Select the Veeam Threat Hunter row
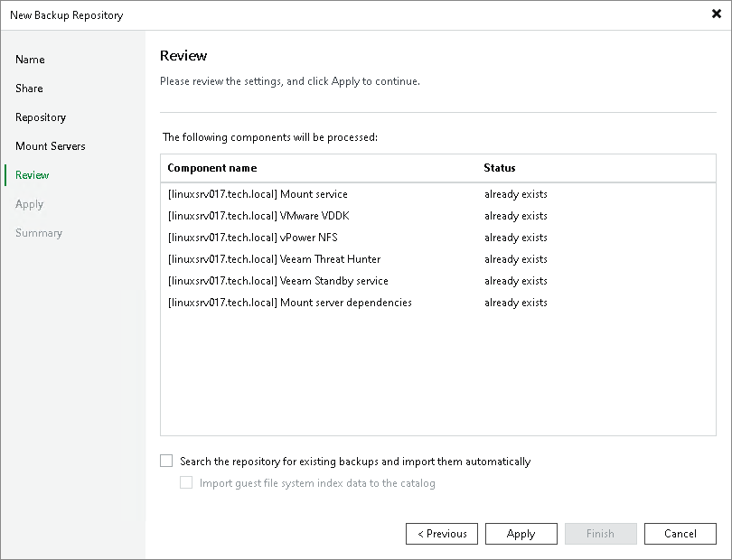 click(438, 259)
